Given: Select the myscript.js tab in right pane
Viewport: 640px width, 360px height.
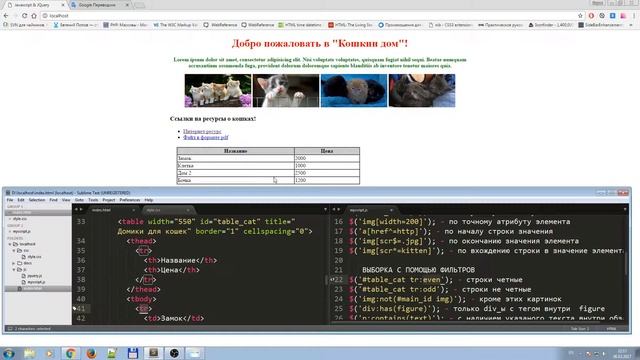Looking at the screenshot, I should point(370,210).
